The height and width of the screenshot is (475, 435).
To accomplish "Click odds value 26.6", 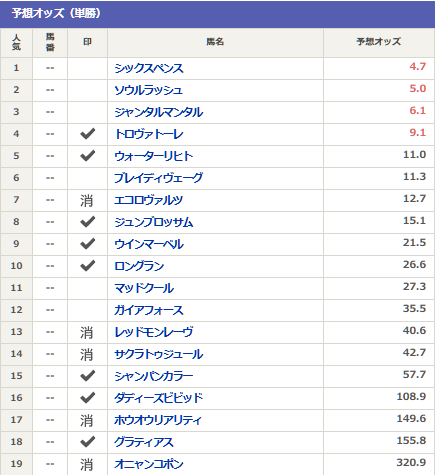I will pos(415,265).
